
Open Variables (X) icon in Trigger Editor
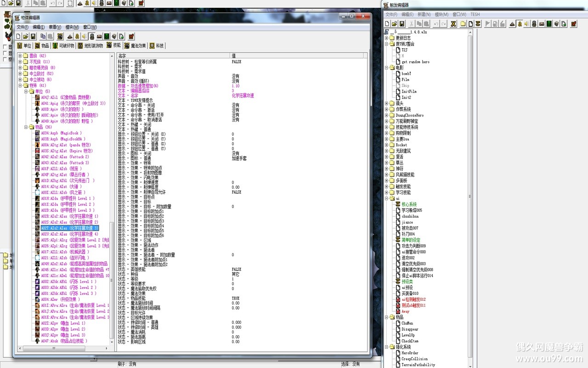click(453, 23)
